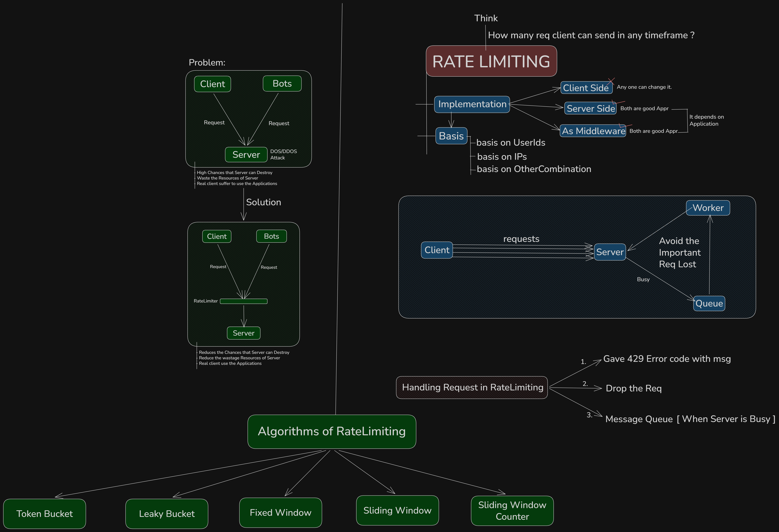Click 'Both are good Appr' next to As Middleware
The height and width of the screenshot is (532, 779).
point(654,131)
